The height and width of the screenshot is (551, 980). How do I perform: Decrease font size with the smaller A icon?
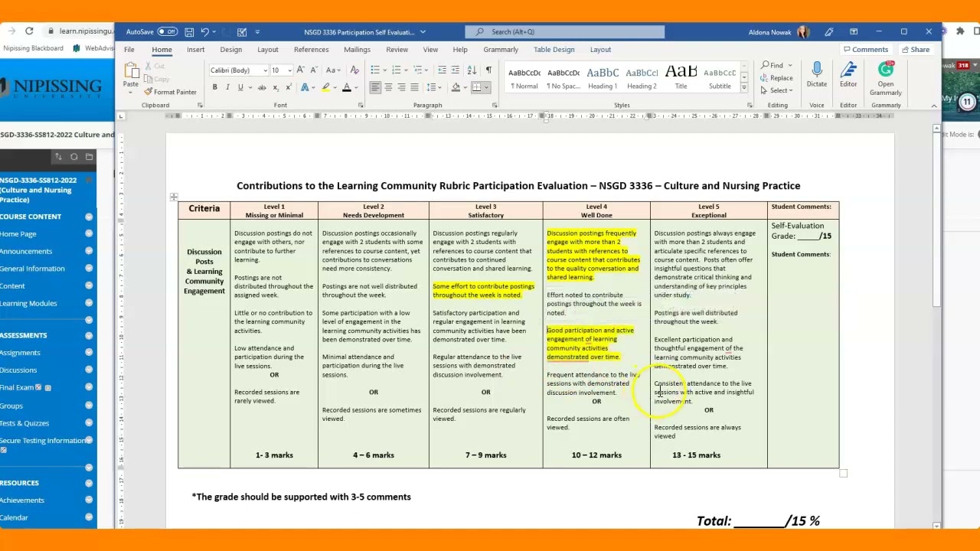click(x=312, y=70)
